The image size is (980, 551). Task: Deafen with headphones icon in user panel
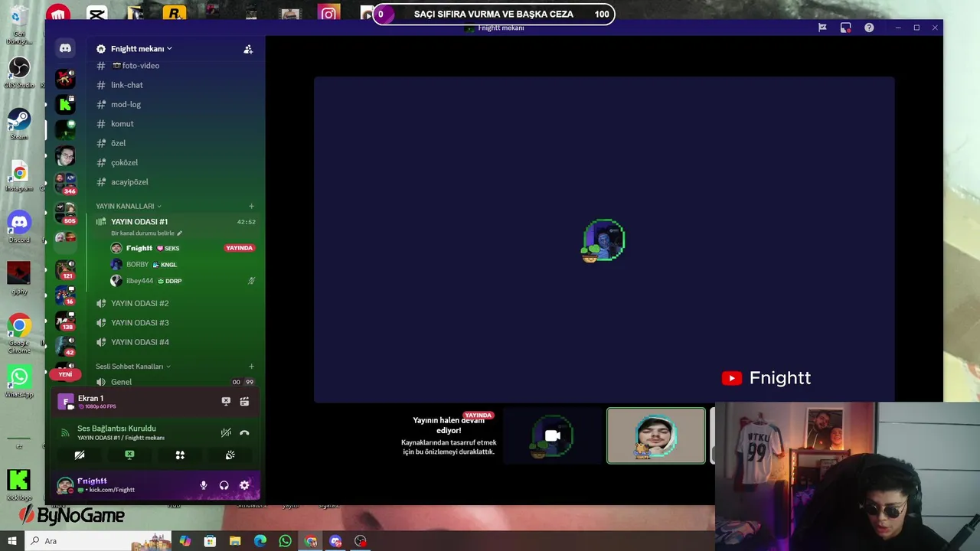point(224,485)
